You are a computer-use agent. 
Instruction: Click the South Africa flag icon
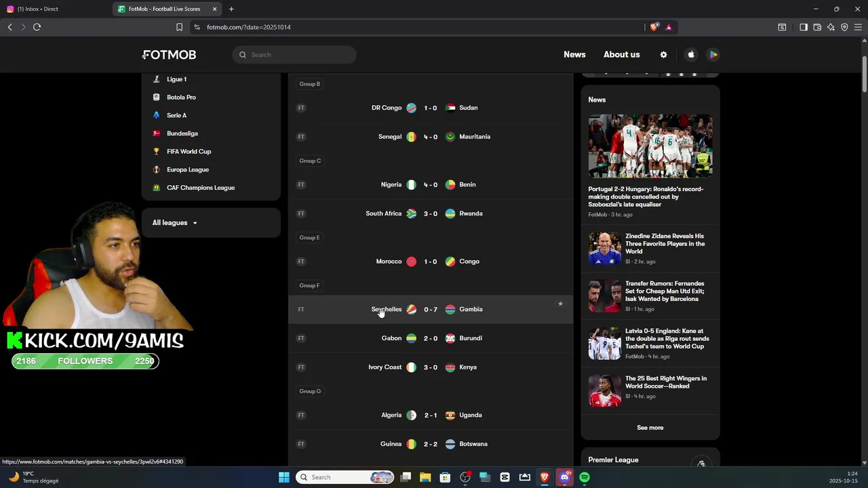[x=411, y=213]
